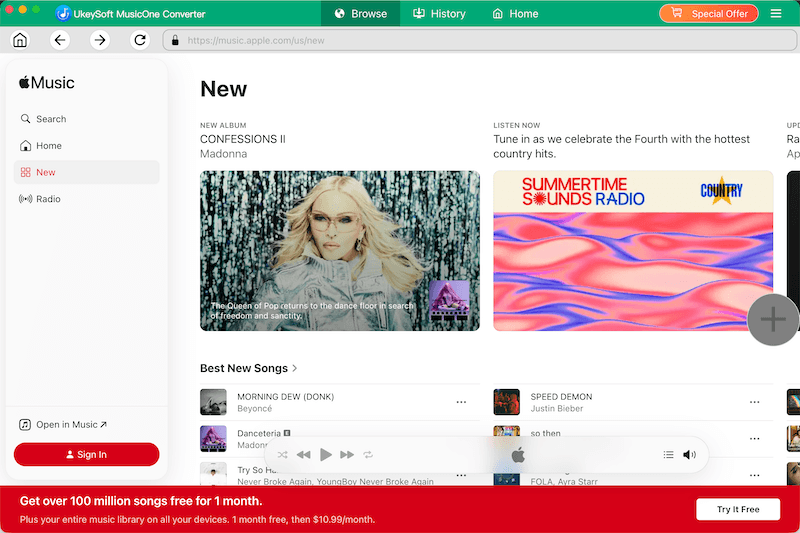Click the so then song title
The height and width of the screenshot is (533, 800).
pos(545,433)
